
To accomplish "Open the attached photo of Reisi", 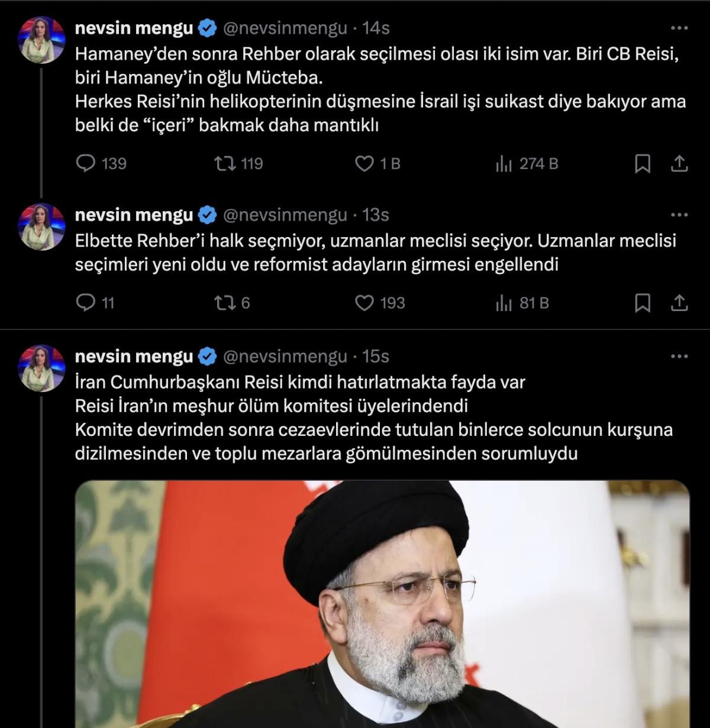I will pyautogui.click(x=382, y=603).
